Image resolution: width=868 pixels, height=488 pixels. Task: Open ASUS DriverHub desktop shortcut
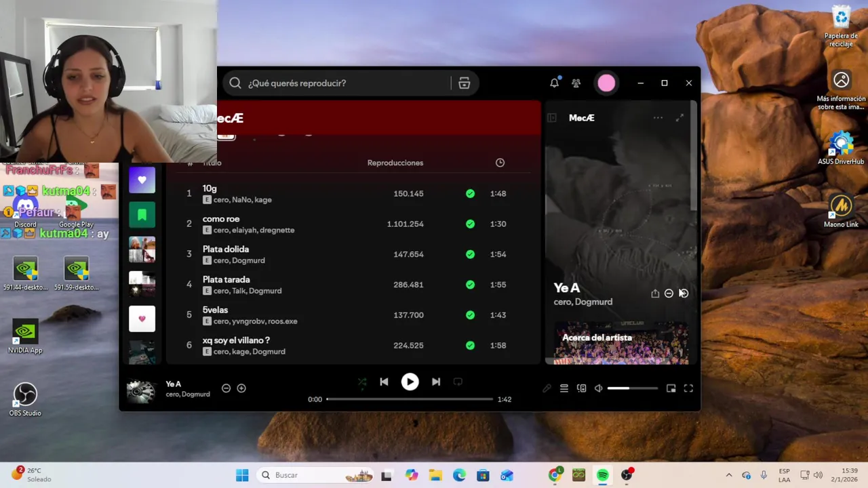(x=841, y=149)
